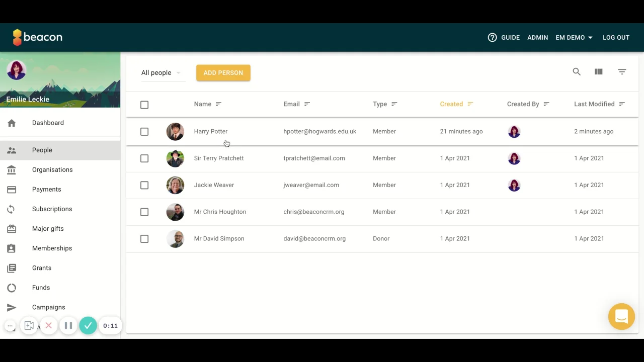
Task: Finish recording with the green checkmark
Action: [x=88, y=326]
